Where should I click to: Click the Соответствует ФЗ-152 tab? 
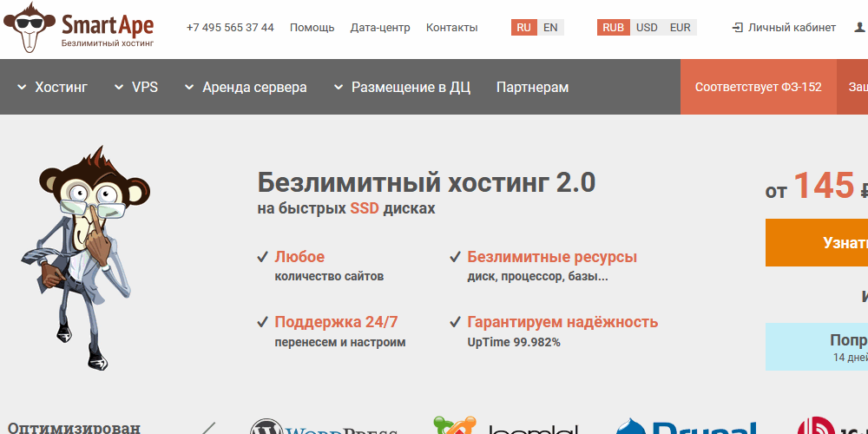click(x=759, y=87)
